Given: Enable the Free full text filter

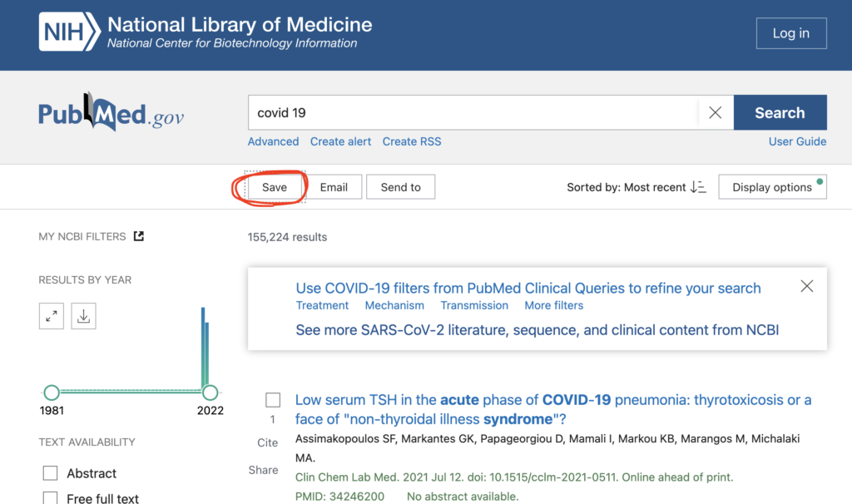Looking at the screenshot, I should 50,498.
